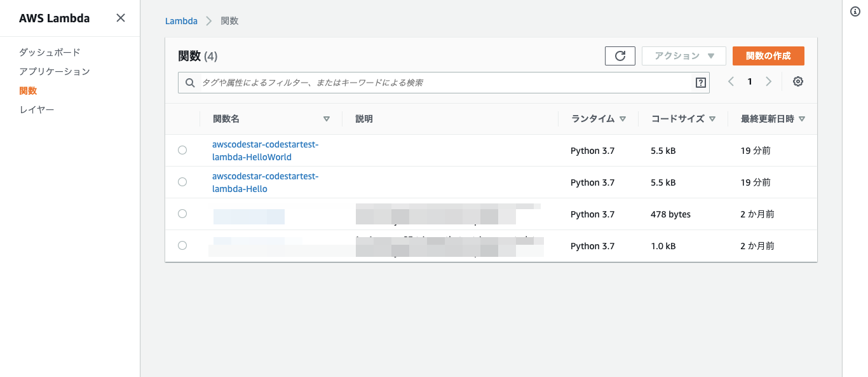
Task: Open table preferences gear icon
Action: (x=798, y=81)
